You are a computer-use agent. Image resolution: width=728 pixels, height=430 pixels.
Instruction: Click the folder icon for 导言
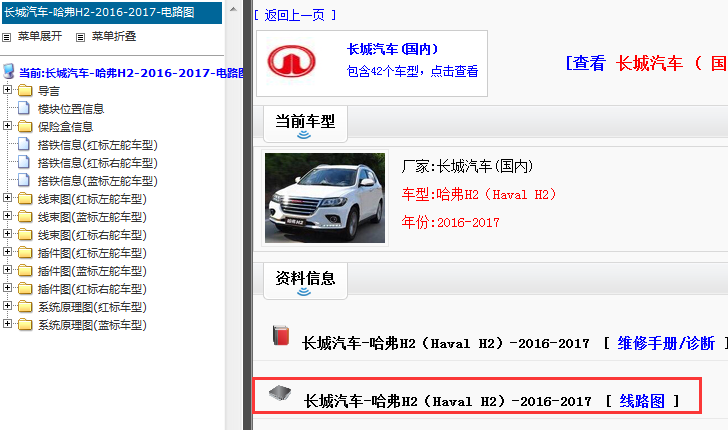(25, 90)
